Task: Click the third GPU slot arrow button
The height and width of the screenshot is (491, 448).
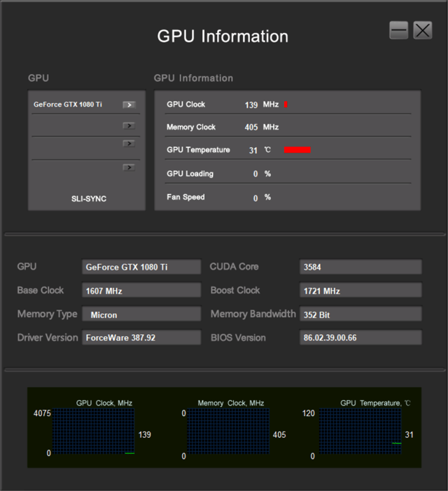Action: [x=129, y=144]
